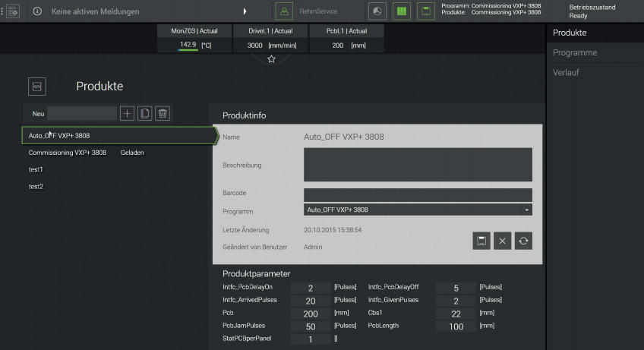Click the RehmService user login icon
The image size is (644, 350).
click(x=284, y=11)
